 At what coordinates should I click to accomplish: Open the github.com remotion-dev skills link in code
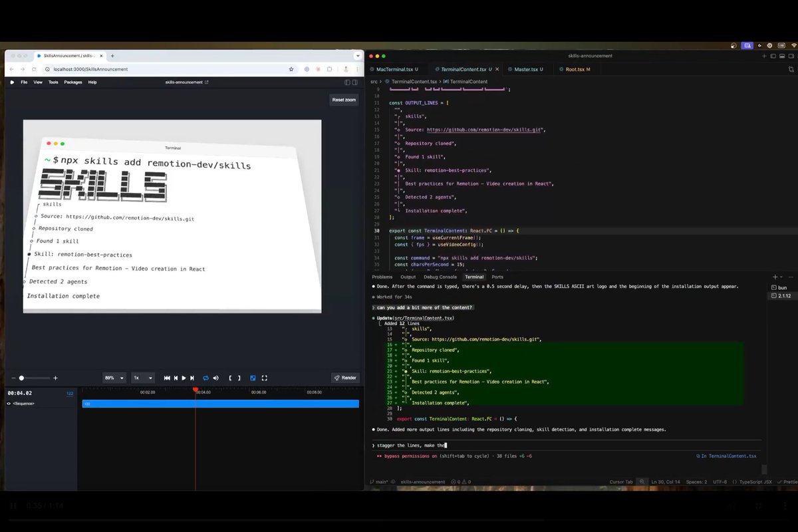pos(485,130)
